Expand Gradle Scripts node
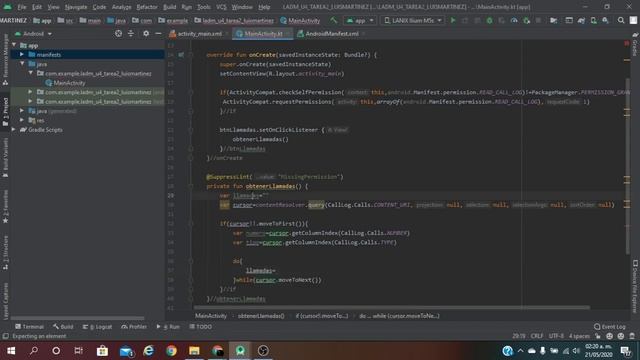The image size is (640, 360). point(14,129)
